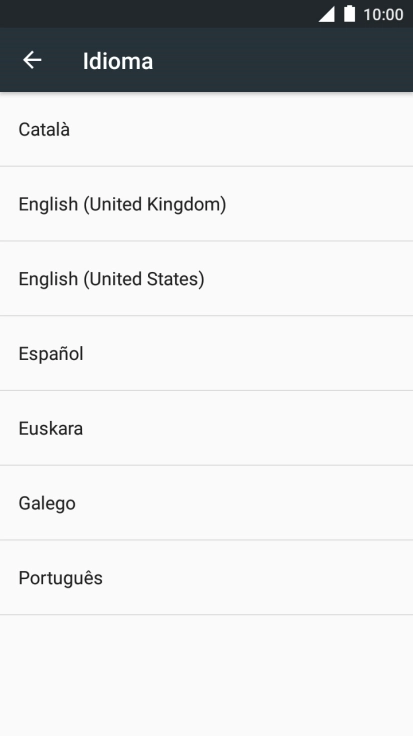
Task: Select Português language option
Action: pyautogui.click(x=206, y=578)
